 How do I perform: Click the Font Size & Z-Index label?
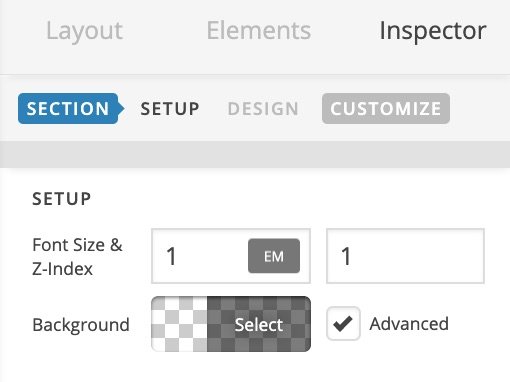click(77, 257)
